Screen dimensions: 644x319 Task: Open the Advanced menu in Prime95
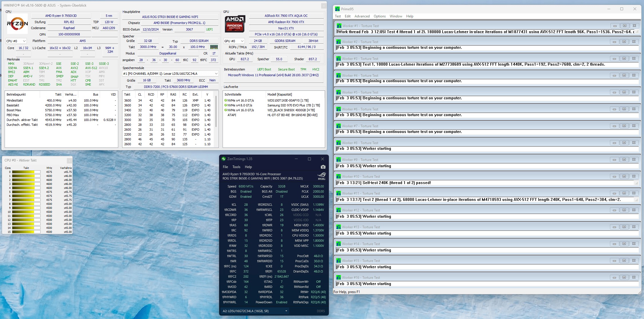[x=362, y=16]
